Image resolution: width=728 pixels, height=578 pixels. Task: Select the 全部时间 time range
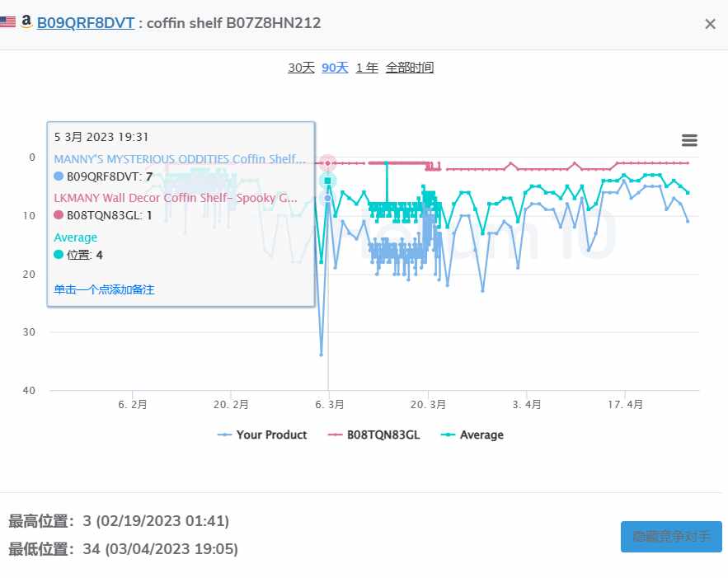(x=410, y=68)
